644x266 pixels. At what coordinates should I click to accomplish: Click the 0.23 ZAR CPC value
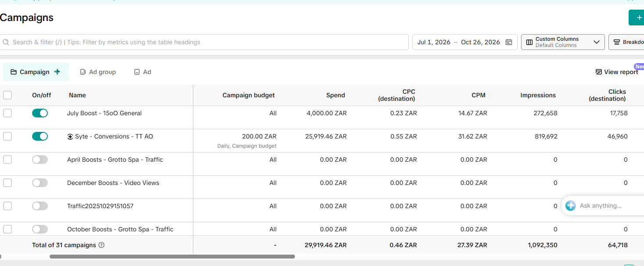(x=403, y=113)
